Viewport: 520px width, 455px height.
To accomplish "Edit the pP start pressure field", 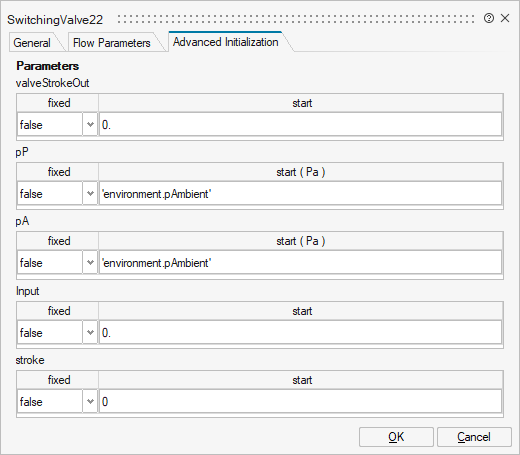I will (300, 194).
